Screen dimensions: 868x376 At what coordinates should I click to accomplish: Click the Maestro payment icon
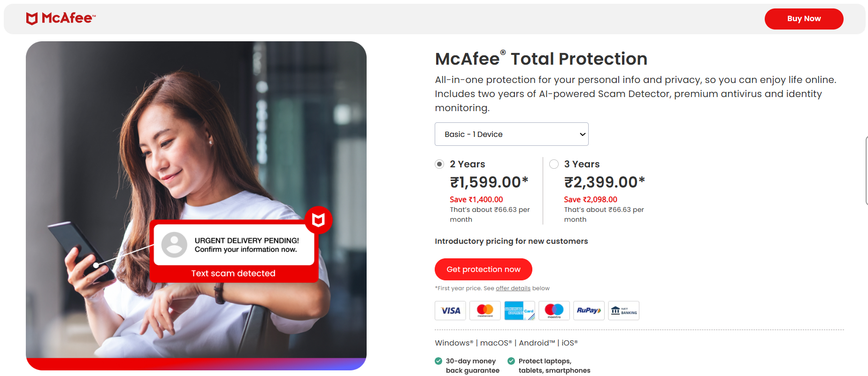[x=554, y=310]
